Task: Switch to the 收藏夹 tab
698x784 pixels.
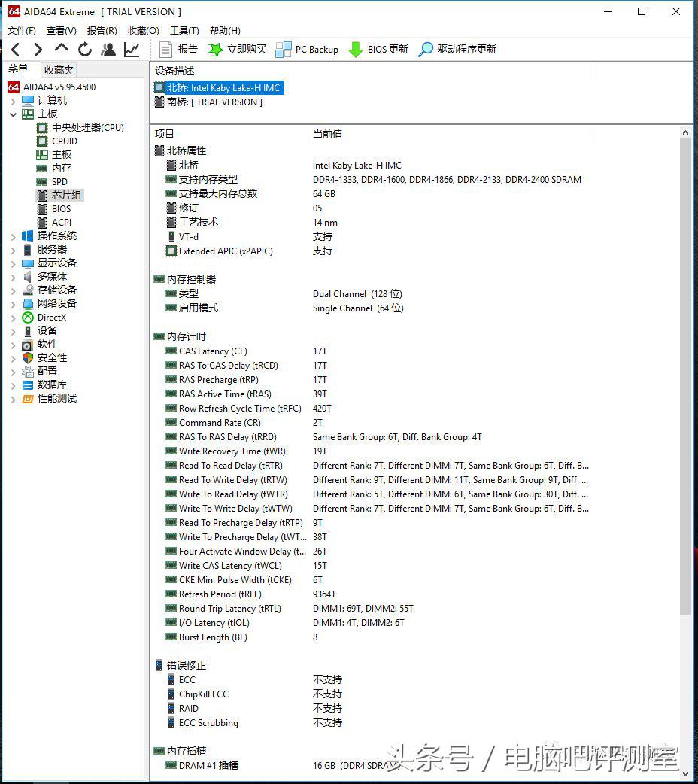Action: click(x=59, y=70)
